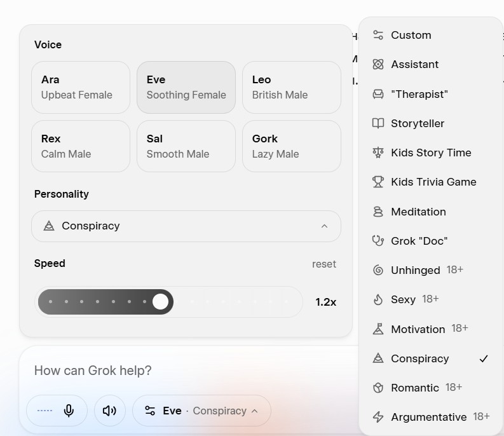Pick the Storyteller personality
Viewport: 504px width, 436px height.
coord(431,123)
